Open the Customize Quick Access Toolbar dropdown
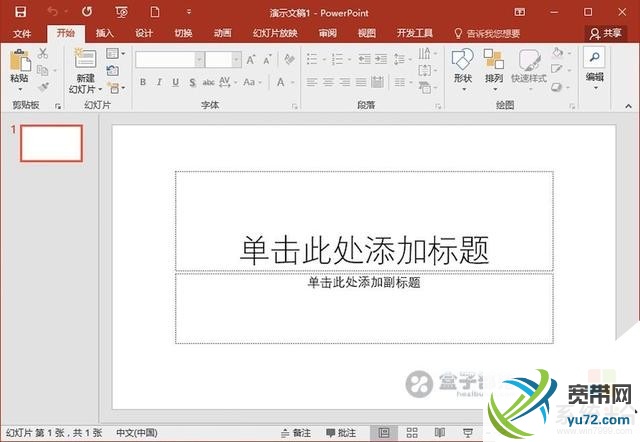The width and height of the screenshot is (640, 442). (189, 12)
